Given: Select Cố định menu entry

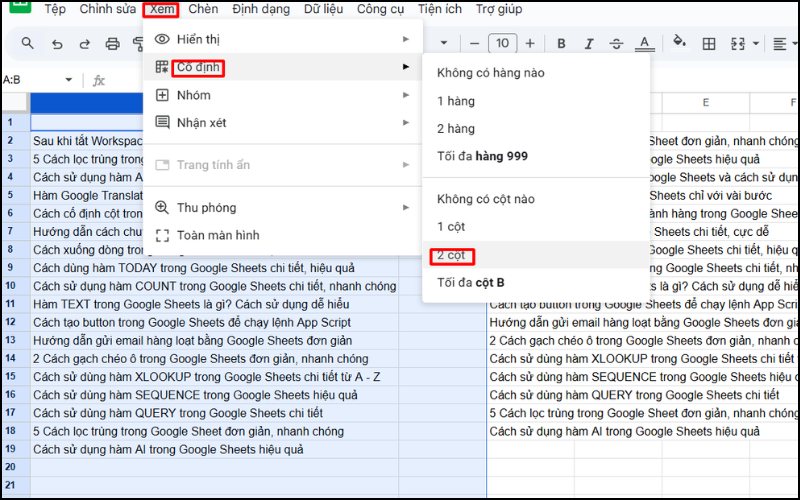Looking at the screenshot, I should pyautogui.click(x=283, y=67).
